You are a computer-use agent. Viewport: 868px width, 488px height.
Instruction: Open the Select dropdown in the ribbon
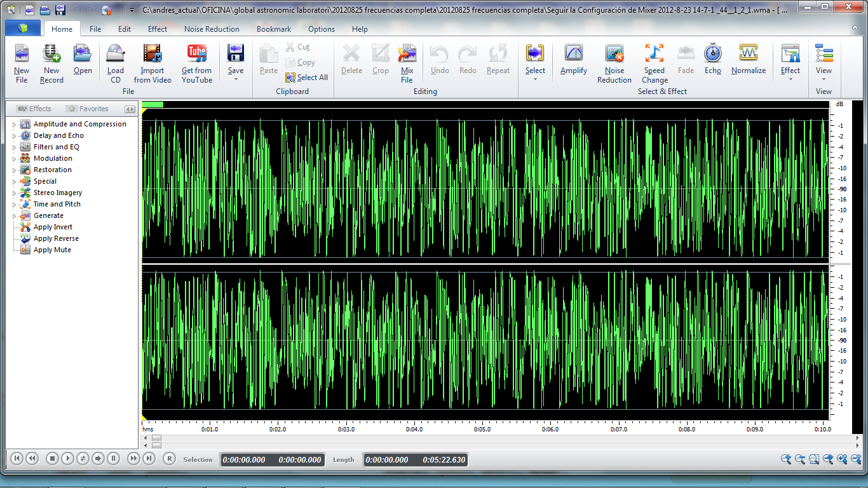[535, 79]
